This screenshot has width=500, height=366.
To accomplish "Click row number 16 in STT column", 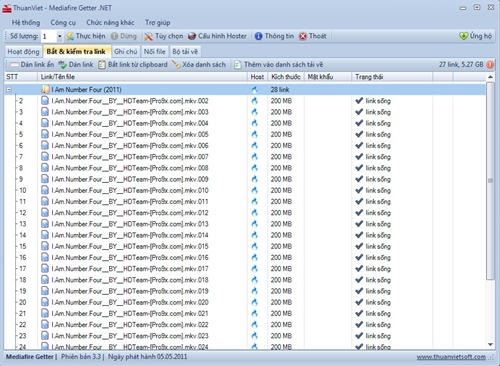I will point(23,257).
